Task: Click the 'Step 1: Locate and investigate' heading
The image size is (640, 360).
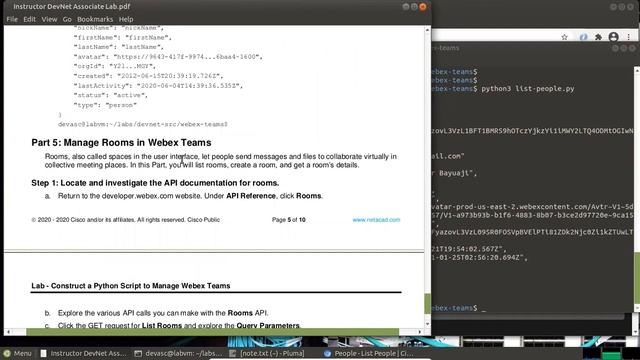Action: click(x=155, y=183)
